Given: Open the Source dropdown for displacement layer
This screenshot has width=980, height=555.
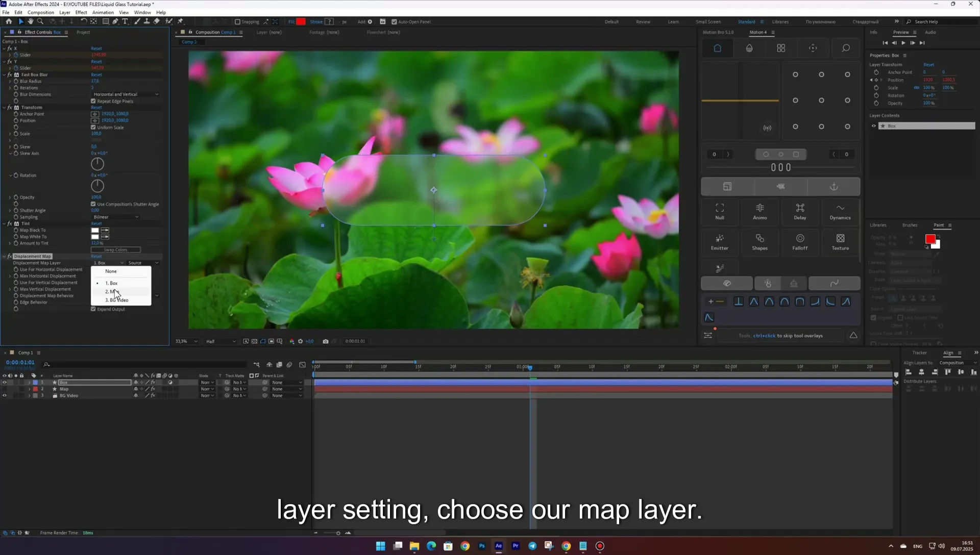Looking at the screenshot, I should click(x=143, y=263).
